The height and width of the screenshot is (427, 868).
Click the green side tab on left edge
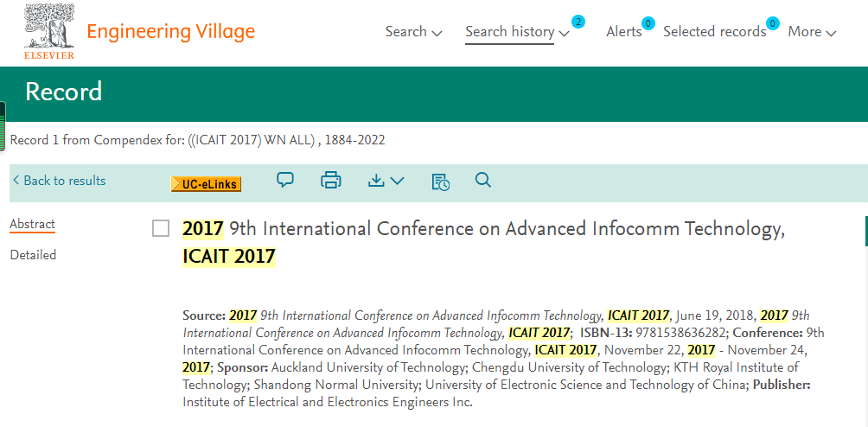(3, 127)
